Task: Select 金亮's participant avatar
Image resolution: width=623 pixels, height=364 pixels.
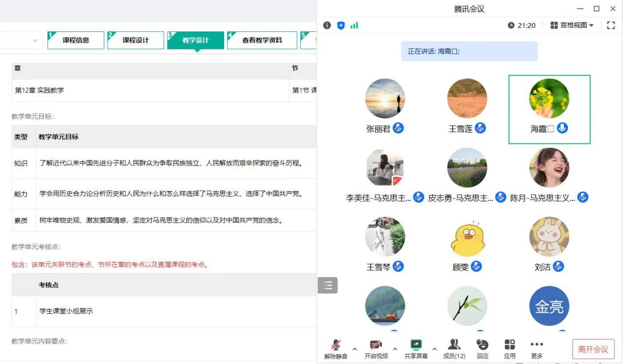Action: 549,307
